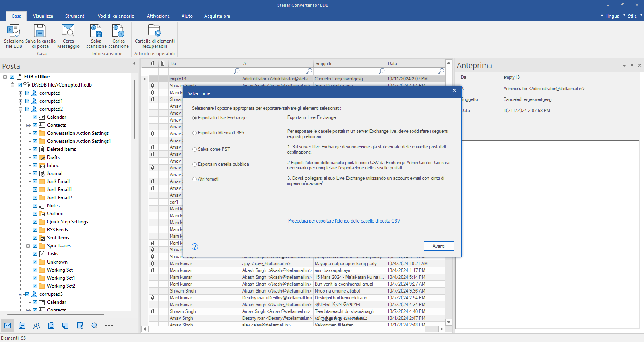The image size is (644, 342).
Task: Uncheck the Deleted Items checkbox
Action: pos(35,149)
